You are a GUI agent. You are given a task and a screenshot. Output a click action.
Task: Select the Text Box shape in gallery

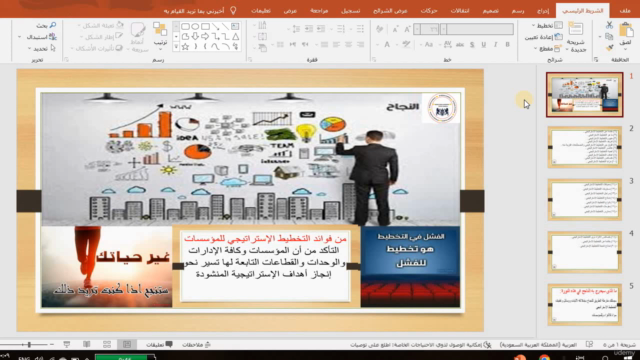coord(235,27)
